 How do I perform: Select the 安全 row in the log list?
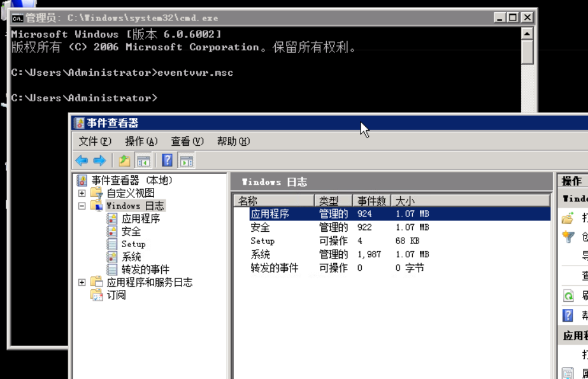(392, 227)
